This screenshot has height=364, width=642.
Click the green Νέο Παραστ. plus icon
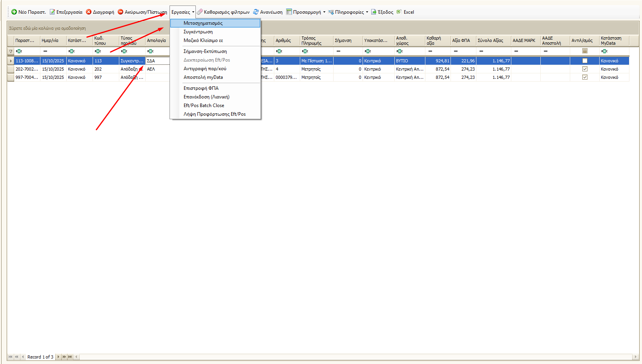point(14,12)
